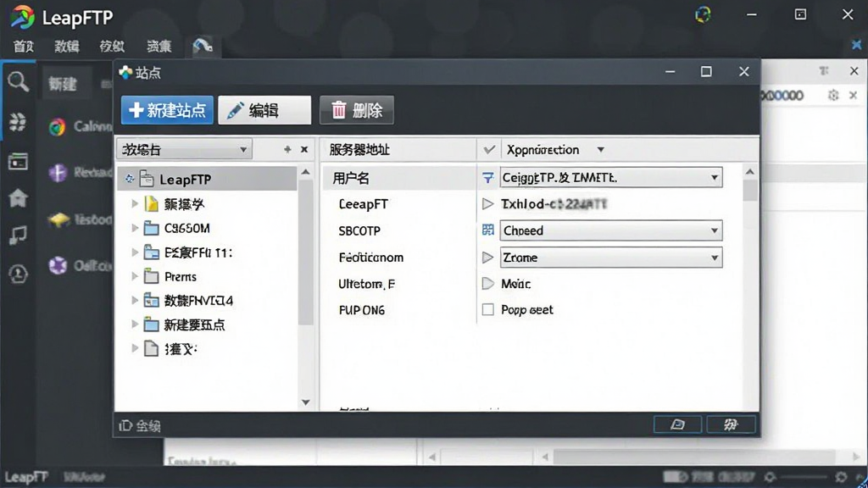Click LeapFT text in the status bar

tap(26, 477)
